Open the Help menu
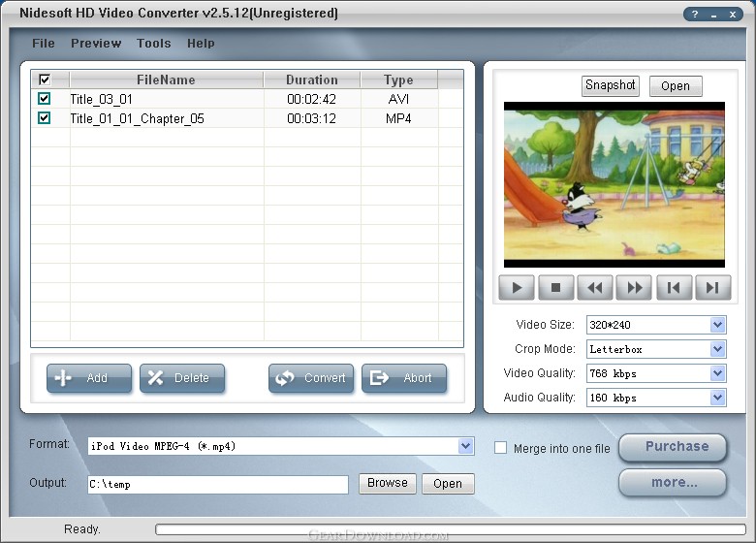Screen dimensions: 756x543 201,44
